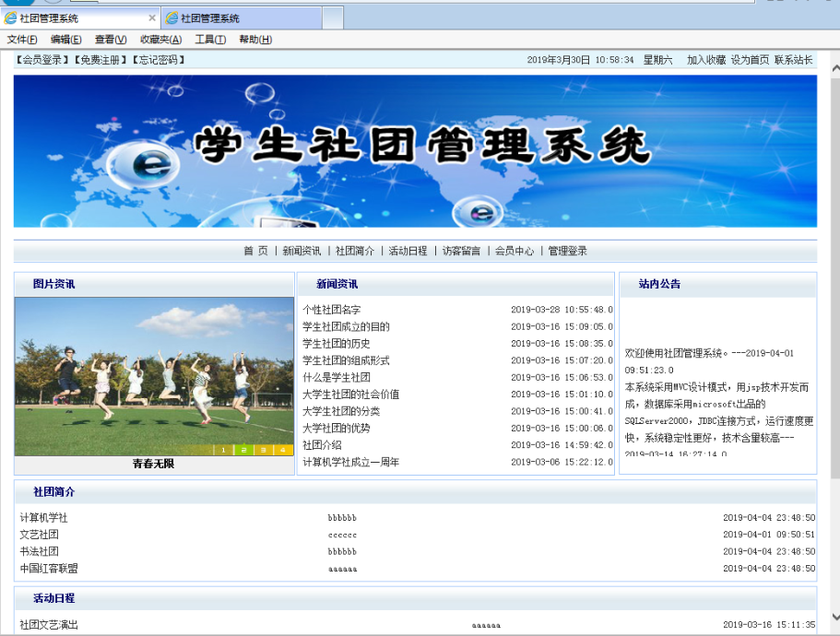Open 管理登录 in the navigation bar
Image resolution: width=840 pixels, height=636 pixels.
coord(567,251)
